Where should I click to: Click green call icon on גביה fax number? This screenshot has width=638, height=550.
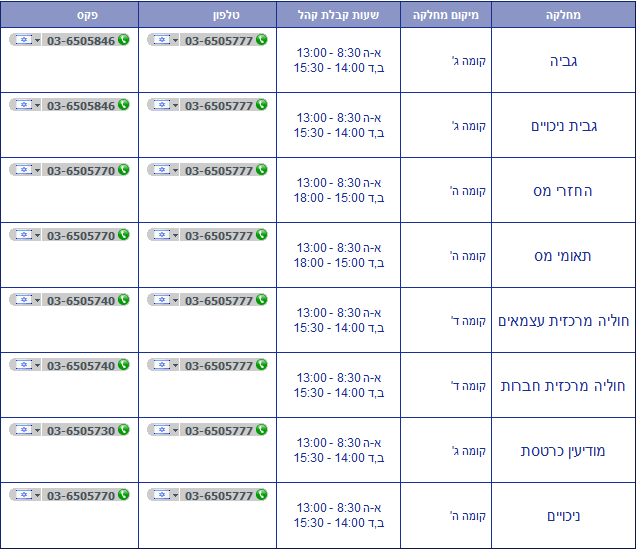point(123,40)
